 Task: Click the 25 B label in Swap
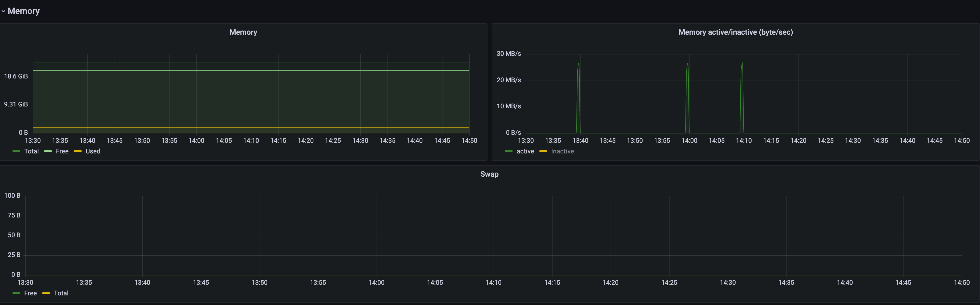[x=14, y=255]
